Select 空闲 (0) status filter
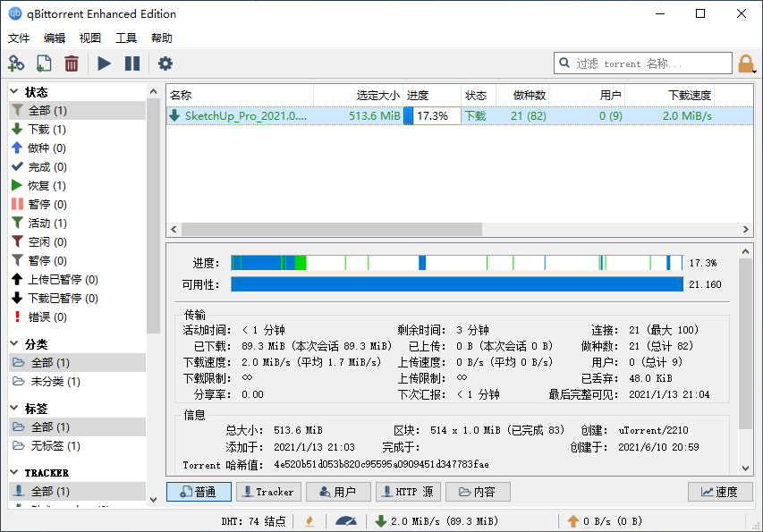763x532 pixels. pos(77,241)
